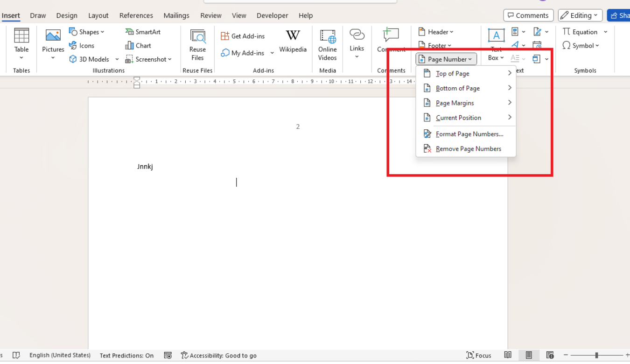Choose Bottom of Page in the menu

(x=467, y=88)
